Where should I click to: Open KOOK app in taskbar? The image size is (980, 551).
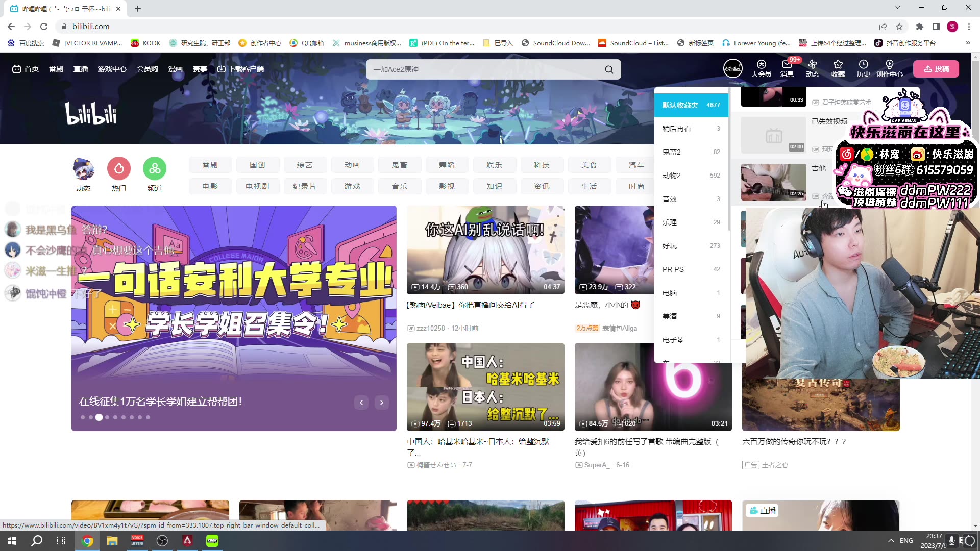point(212,541)
